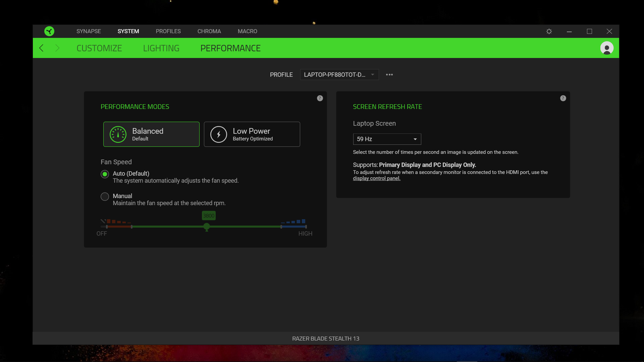
Task: Open settings via the gear icon
Action: click(x=549, y=31)
